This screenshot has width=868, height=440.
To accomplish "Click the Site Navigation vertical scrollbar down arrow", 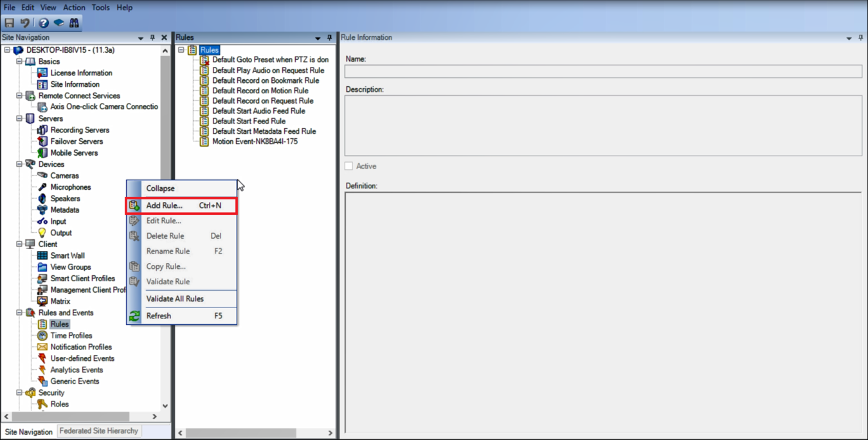I will tap(165, 406).
